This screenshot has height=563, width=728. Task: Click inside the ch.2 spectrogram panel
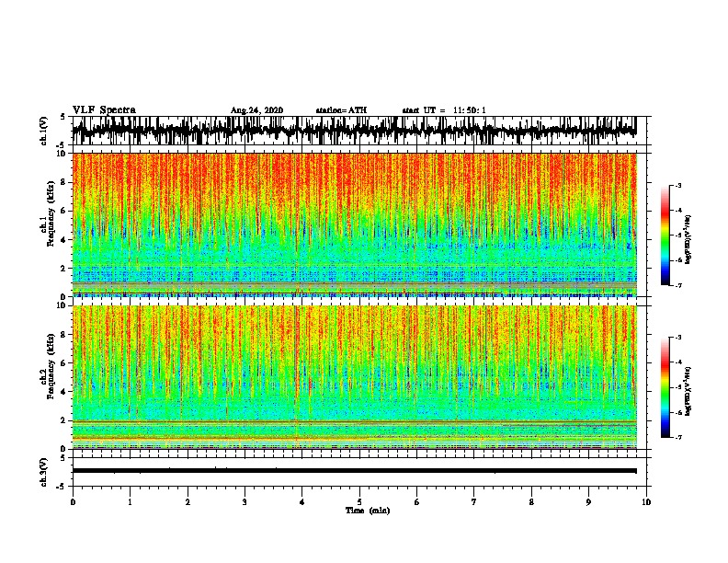click(355, 377)
